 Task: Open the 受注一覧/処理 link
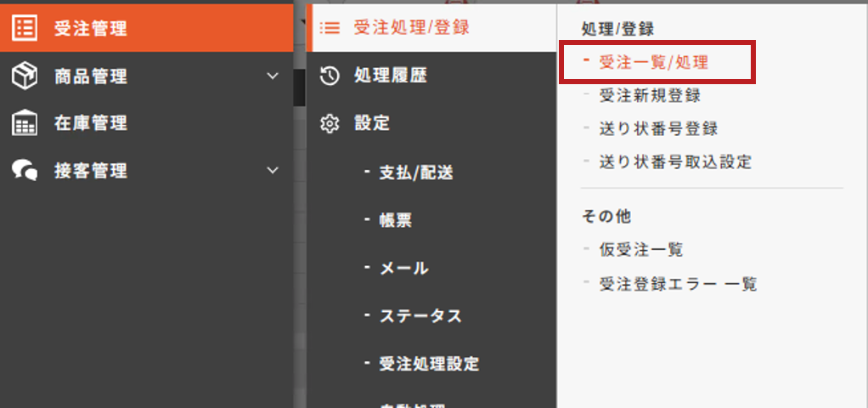tap(654, 62)
